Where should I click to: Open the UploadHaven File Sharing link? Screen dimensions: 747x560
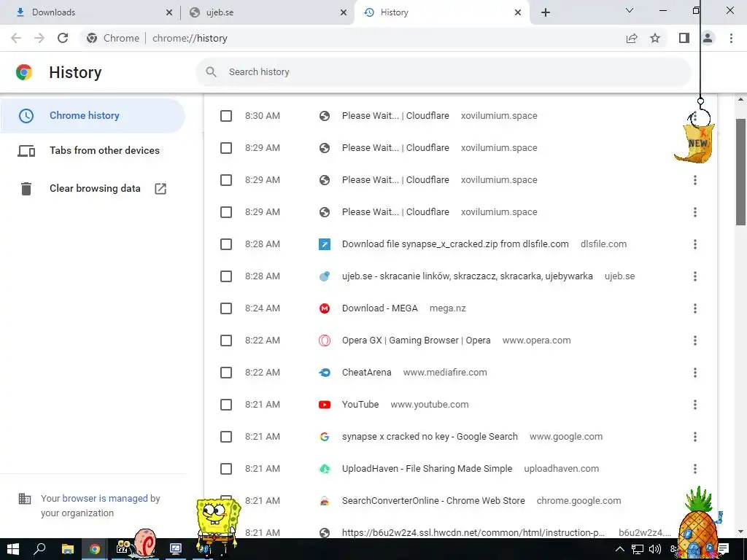tap(427, 469)
